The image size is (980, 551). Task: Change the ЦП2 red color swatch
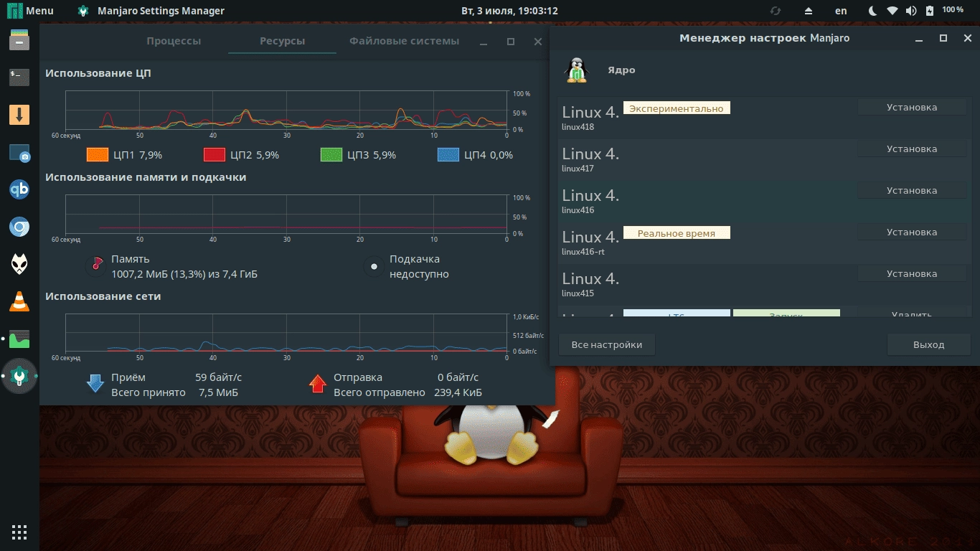[215, 154]
